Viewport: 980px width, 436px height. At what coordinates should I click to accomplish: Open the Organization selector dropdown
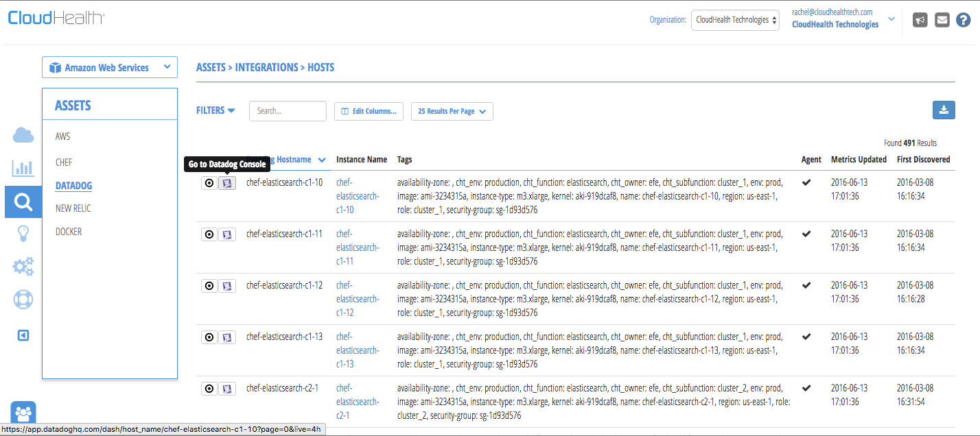point(736,20)
